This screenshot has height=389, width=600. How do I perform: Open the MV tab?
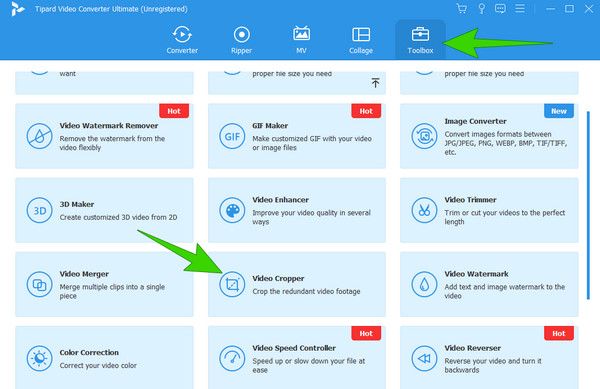[301, 40]
